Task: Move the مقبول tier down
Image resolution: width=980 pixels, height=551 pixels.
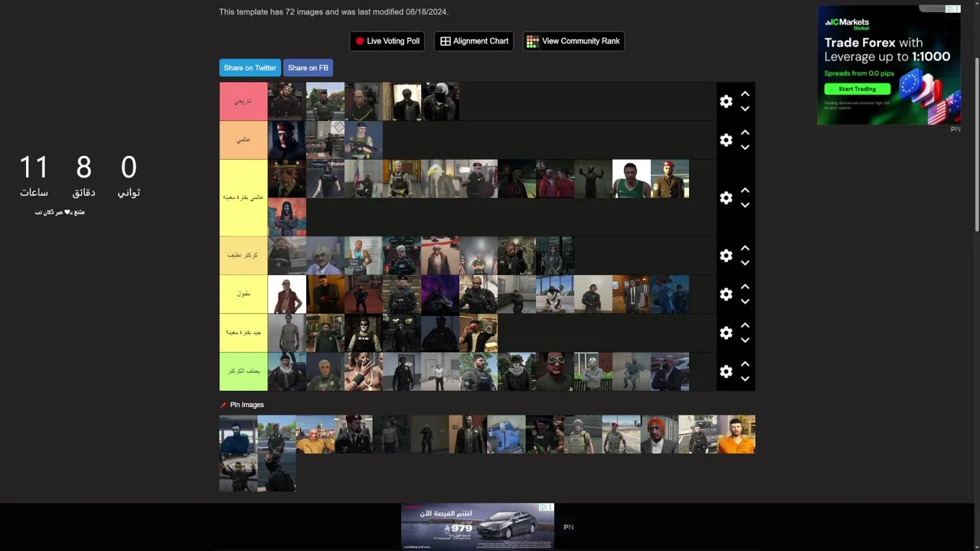Action: [745, 302]
